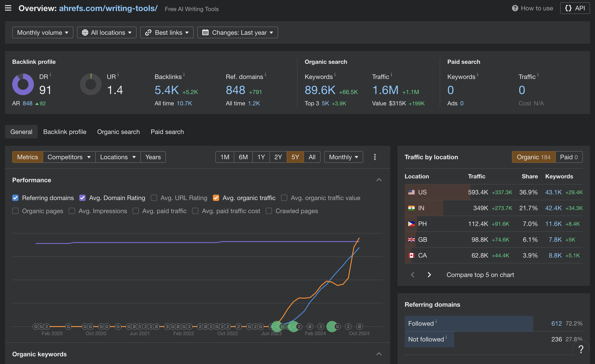Open the chart three-dot options menu

pos(375,157)
